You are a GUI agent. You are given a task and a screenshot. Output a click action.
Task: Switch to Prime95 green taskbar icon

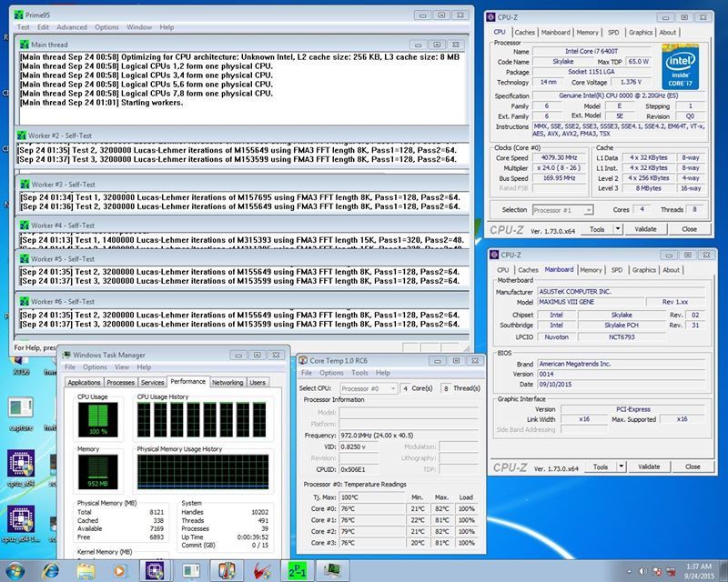(x=298, y=571)
